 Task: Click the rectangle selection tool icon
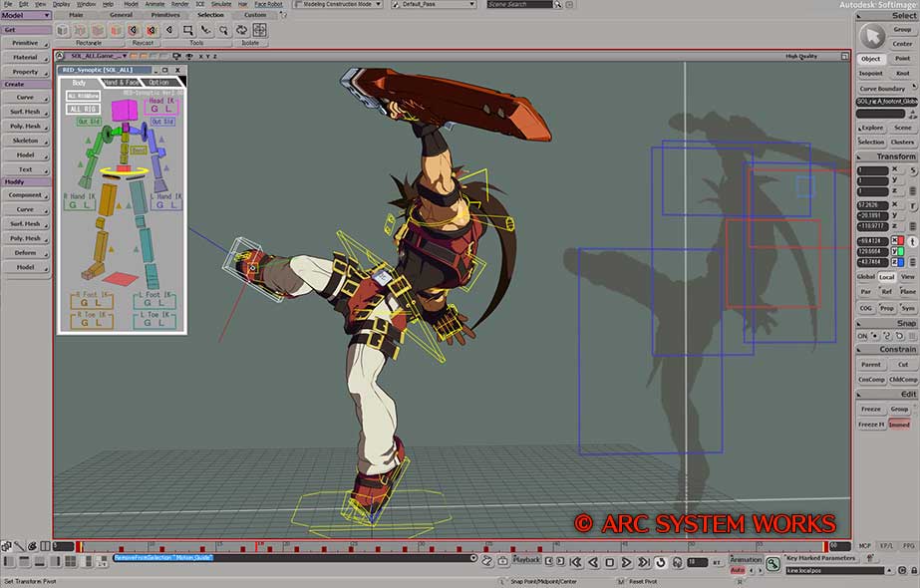click(187, 30)
